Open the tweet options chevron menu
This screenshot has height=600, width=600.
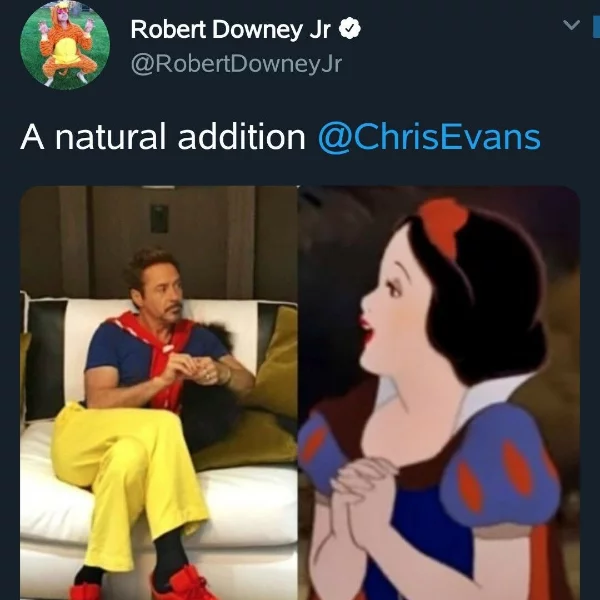click(x=571, y=25)
